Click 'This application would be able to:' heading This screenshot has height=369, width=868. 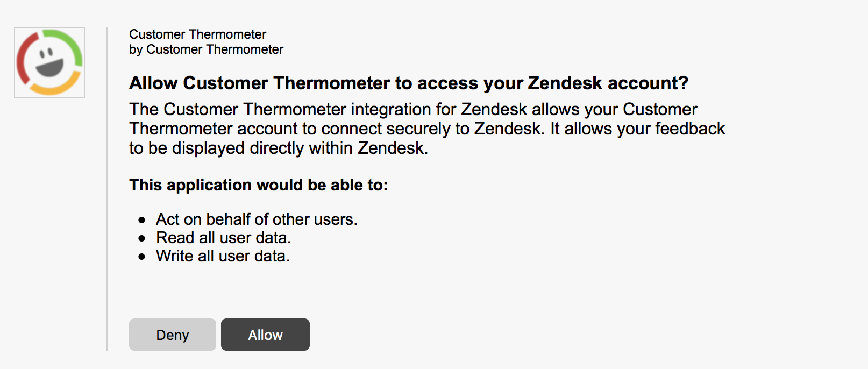click(258, 184)
